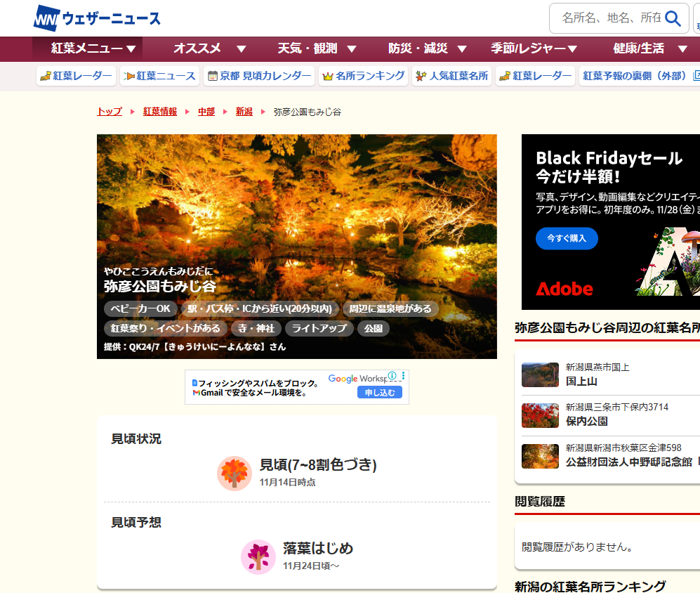The image size is (700, 593).
Task: Open the 防災・減災 dropdown menu
Action: click(427, 48)
